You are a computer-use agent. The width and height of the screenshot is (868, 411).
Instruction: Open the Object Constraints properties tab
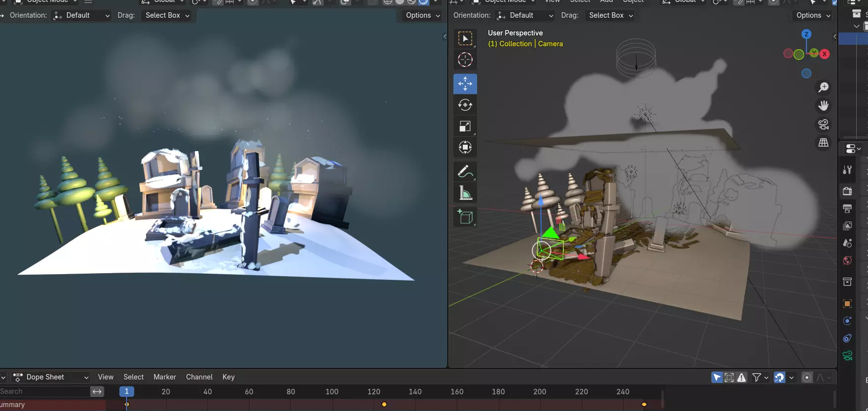coord(847,338)
